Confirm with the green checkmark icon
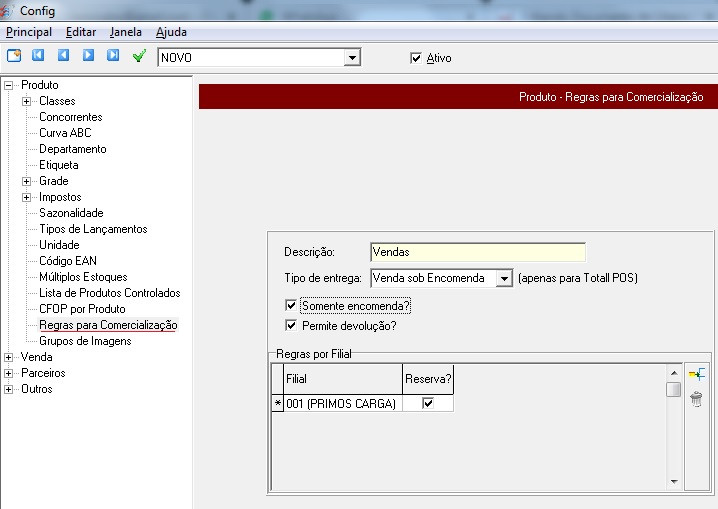Image resolution: width=718 pixels, height=509 pixels. [139, 56]
